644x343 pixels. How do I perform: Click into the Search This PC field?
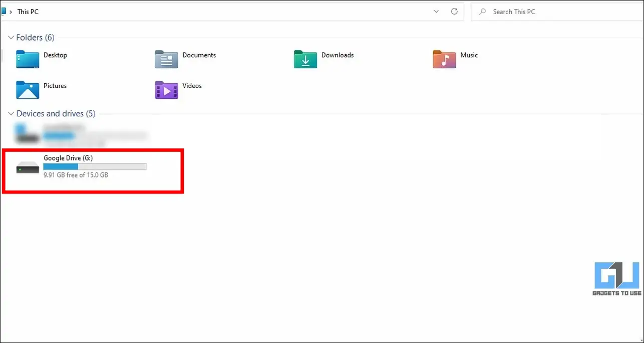tap(557, 12)
